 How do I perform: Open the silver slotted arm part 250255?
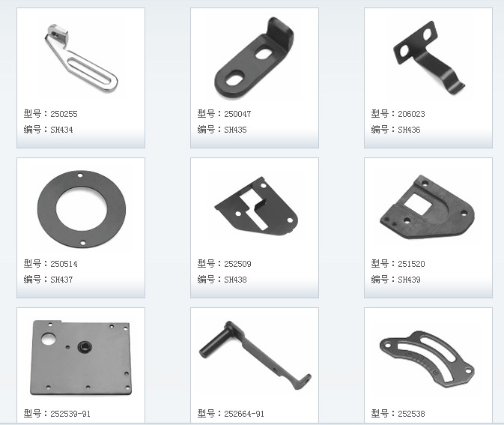(81, 58)
